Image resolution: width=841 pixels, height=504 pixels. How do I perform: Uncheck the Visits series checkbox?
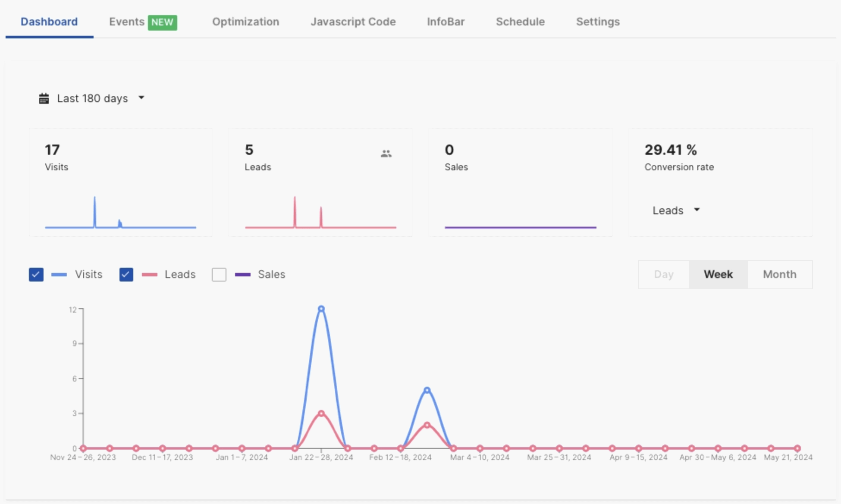tap(36, 275)
